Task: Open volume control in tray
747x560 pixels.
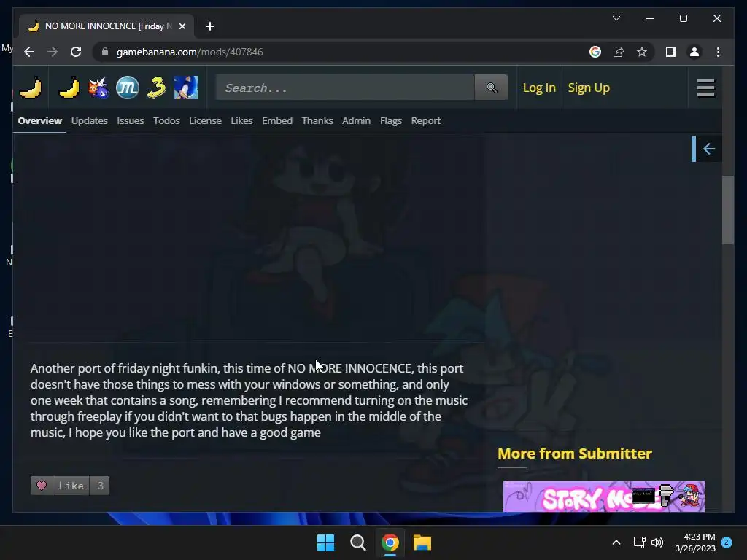Action: click(x=657, y=542)
